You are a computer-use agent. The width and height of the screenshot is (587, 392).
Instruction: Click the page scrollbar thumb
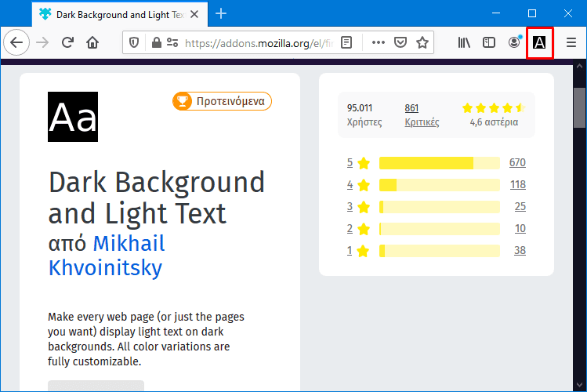(x=579, y=108)
